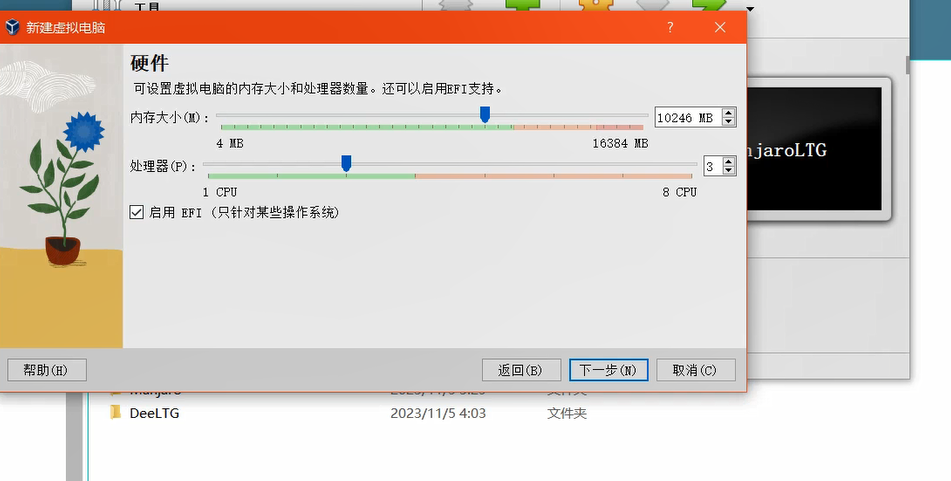
Task: Open the dropdown arrow beside the toolbar start icon
Action: pos(750,8)
